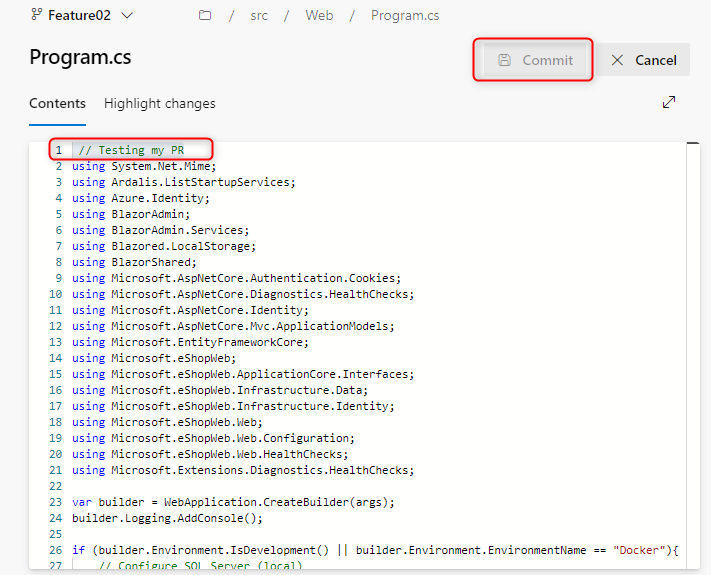Click the "Docker" string literal on line 26
Image resolution: width=711 pixels, height=575 pixels.
pos(639,550)
